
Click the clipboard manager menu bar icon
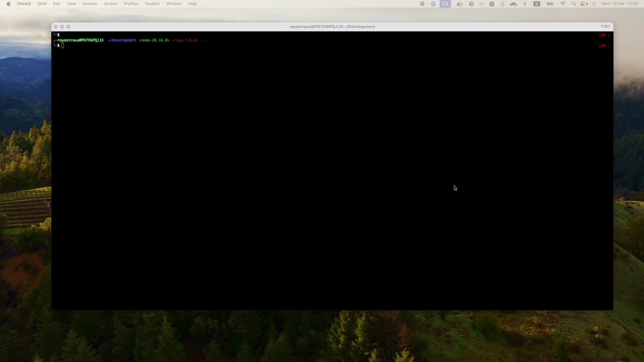[x=492, y=4]
